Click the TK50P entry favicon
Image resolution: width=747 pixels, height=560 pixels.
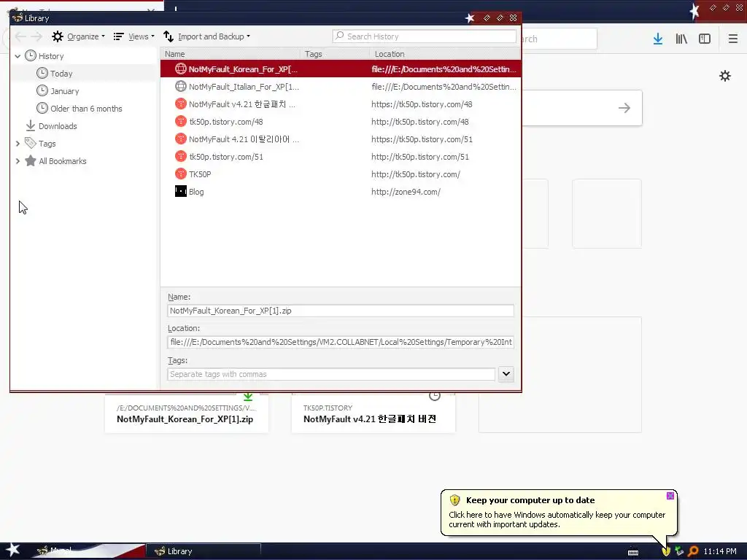pos(181,174)
